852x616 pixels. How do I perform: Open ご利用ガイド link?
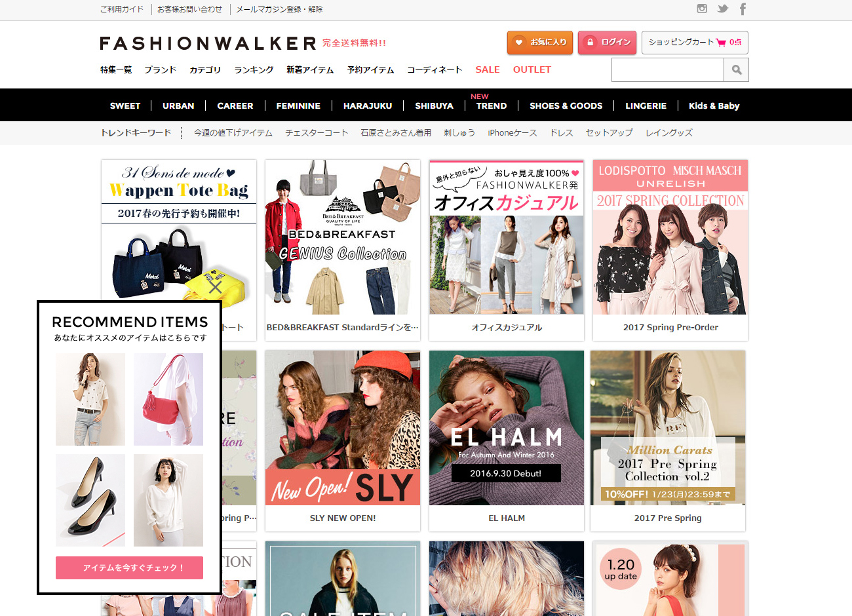(x=122, y=9)
